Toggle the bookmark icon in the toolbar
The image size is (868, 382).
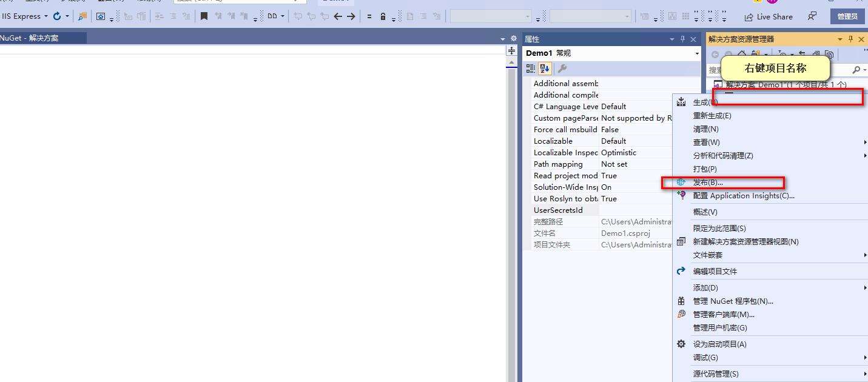204,16
